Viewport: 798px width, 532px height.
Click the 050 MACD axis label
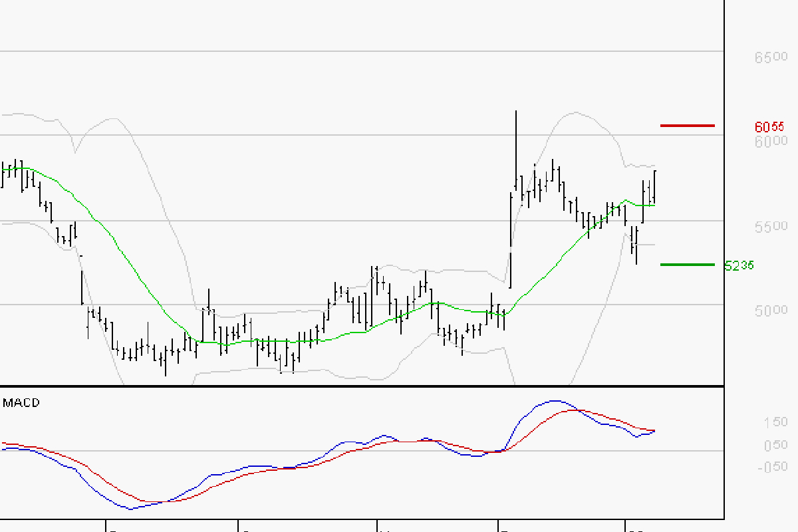pyautogui.click(x=775, y=445)
